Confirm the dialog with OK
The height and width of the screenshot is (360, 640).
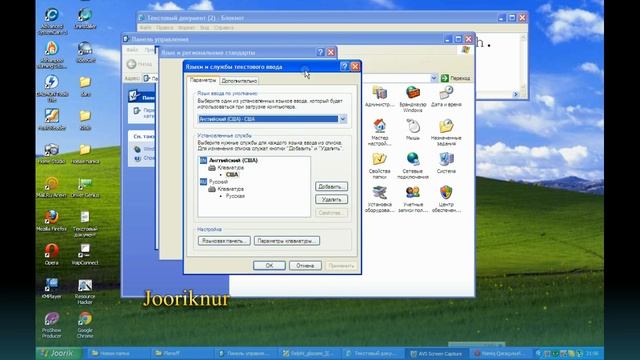(269, 265)
